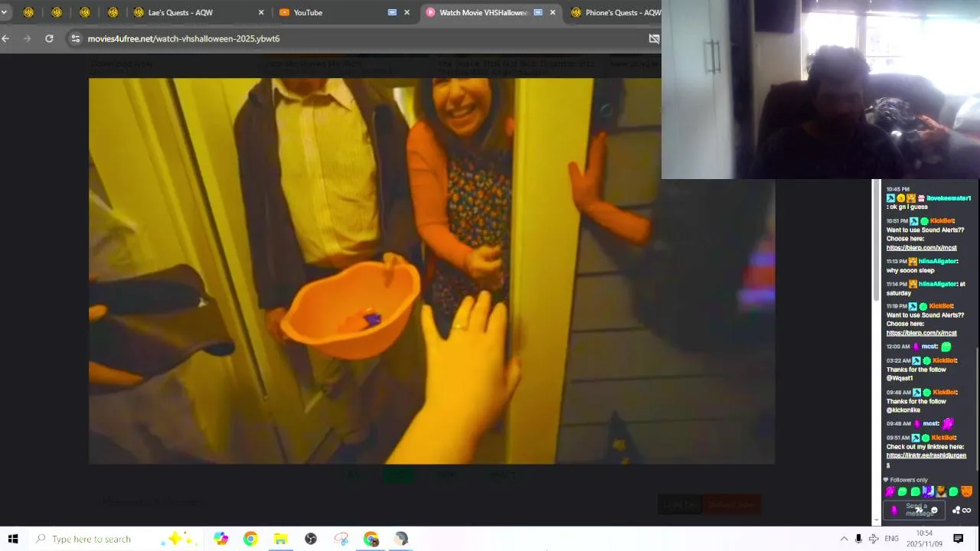Switch to the YouTube browser tab
Image resolution: width=980 pixels, height=551 pixels.
345,12
